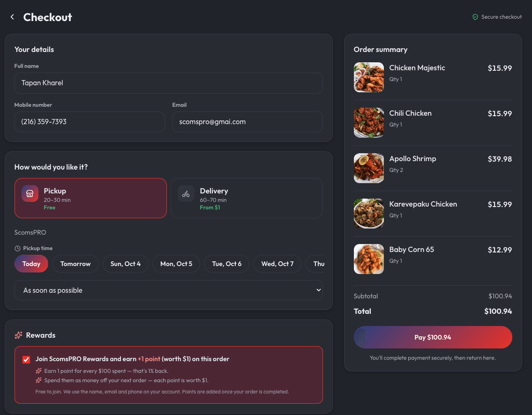Open the Apollo Shrimp item image
The width and height of the screenshot is (532, 415).
click(x=369, y=168)
